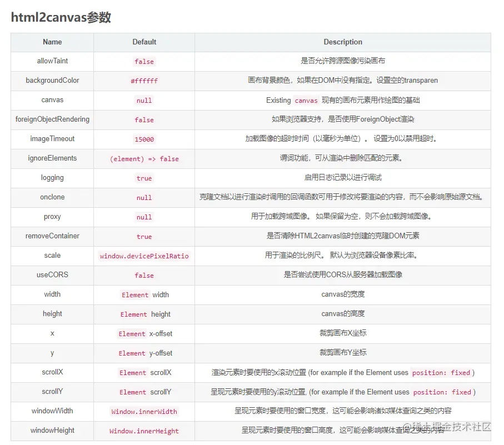Click the 'Element scrollX' default cell
The width and height of the screenshot is (504, 445).
point(144,373)
